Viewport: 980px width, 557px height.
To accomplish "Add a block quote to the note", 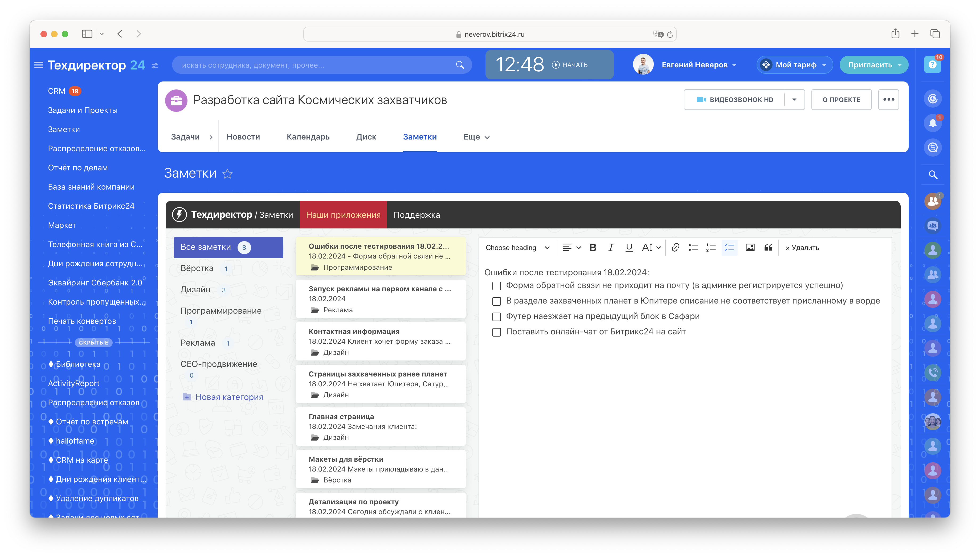I will (x=768, y=248).
